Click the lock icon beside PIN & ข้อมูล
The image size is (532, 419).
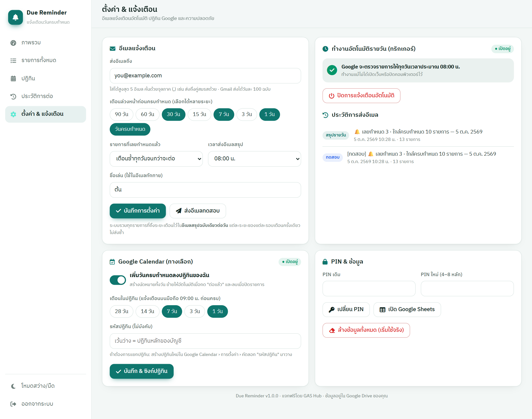point(325,262)
